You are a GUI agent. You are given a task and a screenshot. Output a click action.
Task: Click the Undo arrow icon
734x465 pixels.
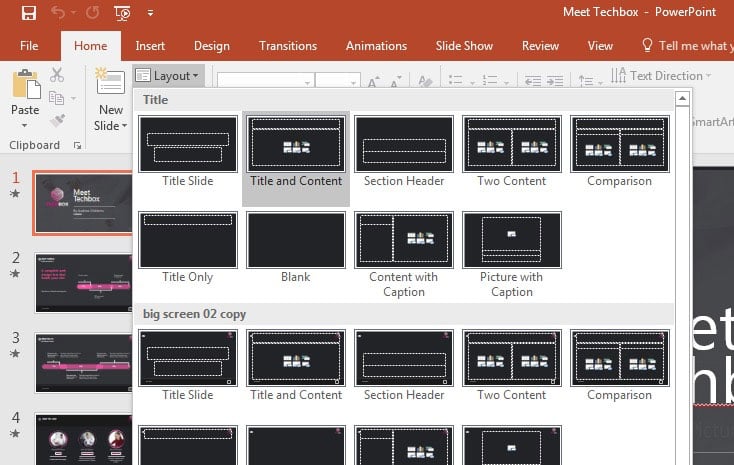(x=58, y=13)
